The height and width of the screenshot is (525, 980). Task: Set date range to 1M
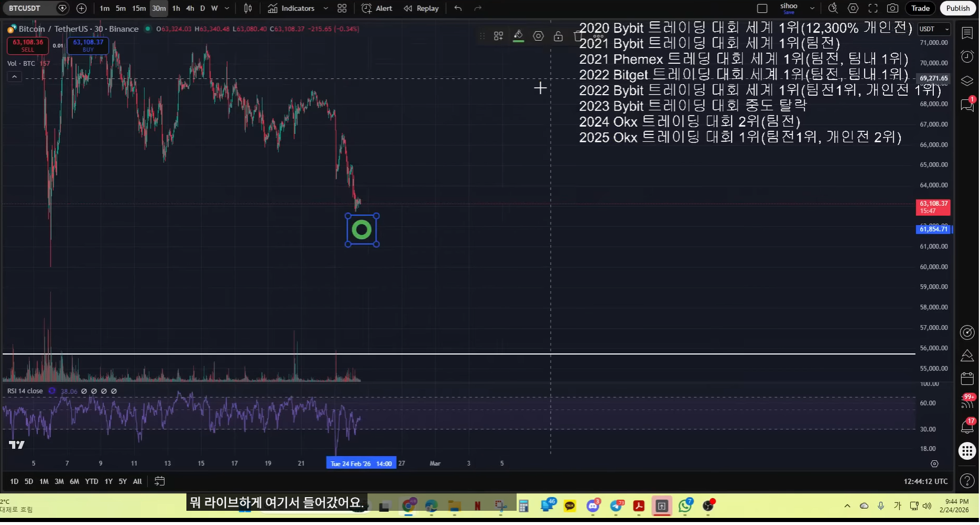click(x=44, y=481)
